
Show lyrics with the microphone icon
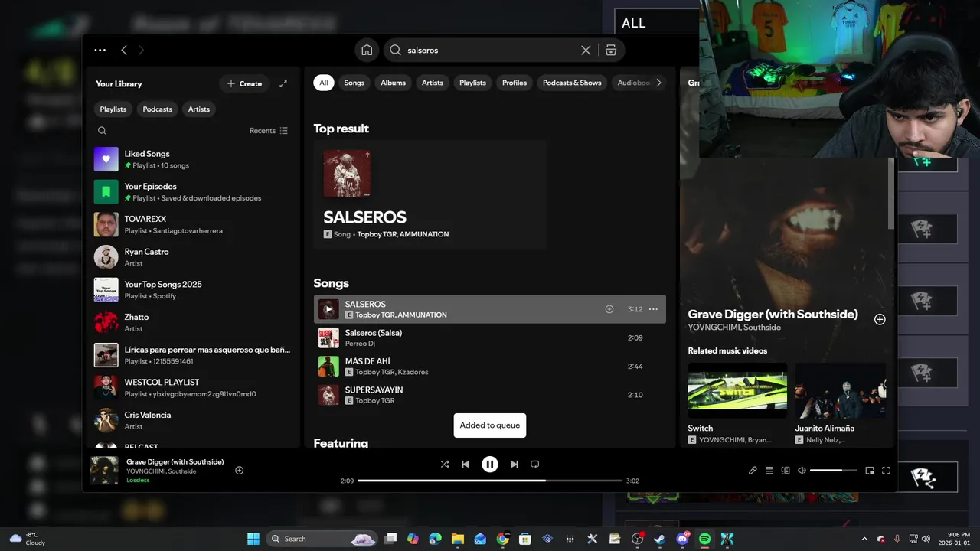(753, 471)
